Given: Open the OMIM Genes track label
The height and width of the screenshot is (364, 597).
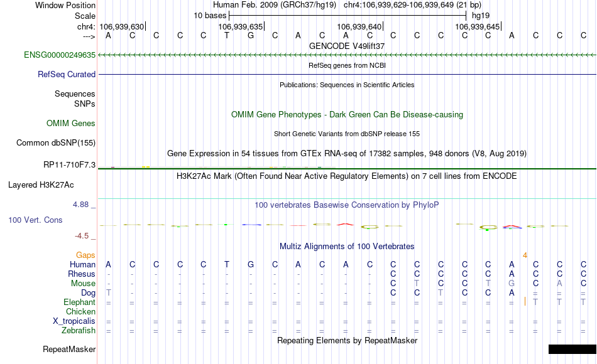Looking at the screenshot, I should coord(71,123).
